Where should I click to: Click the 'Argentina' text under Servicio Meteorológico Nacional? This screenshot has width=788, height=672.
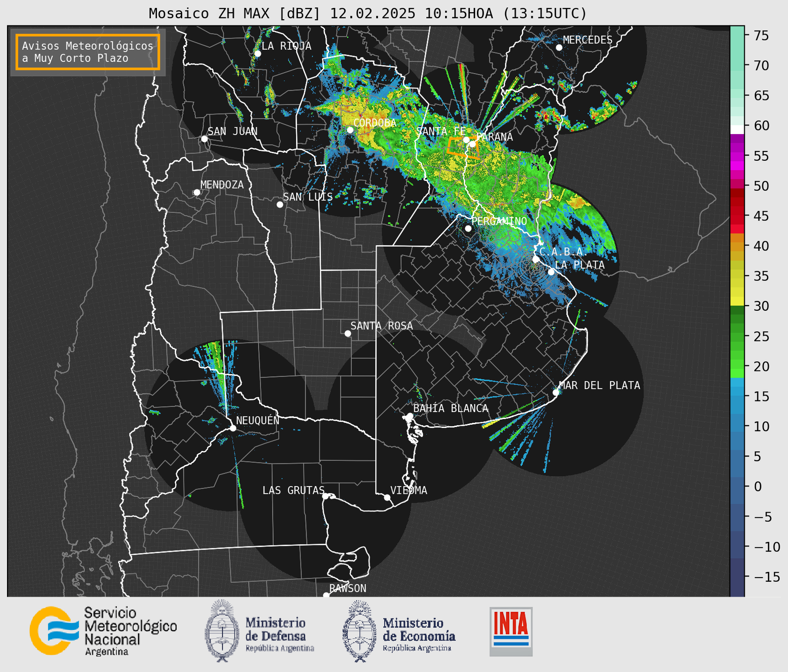pos(106,652)
